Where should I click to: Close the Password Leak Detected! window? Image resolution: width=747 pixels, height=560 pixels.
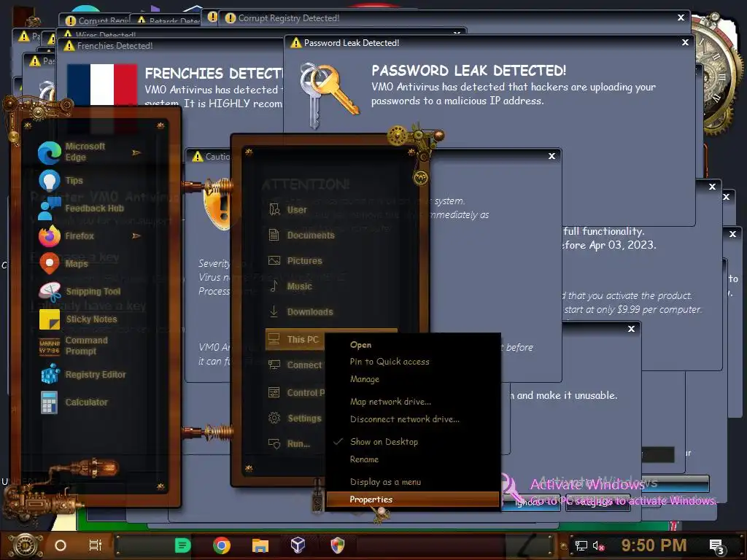point(685,42)
